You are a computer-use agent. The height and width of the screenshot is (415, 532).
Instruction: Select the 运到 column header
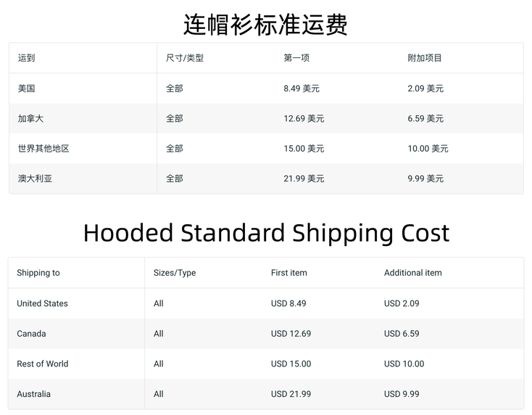[x=27, y=58]
